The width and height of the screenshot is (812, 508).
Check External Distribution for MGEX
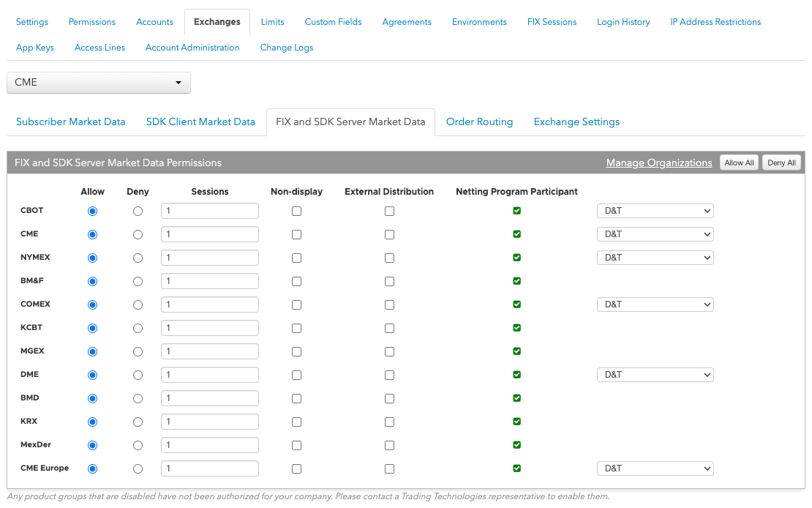pyautogui.click(x=389, y=351)
